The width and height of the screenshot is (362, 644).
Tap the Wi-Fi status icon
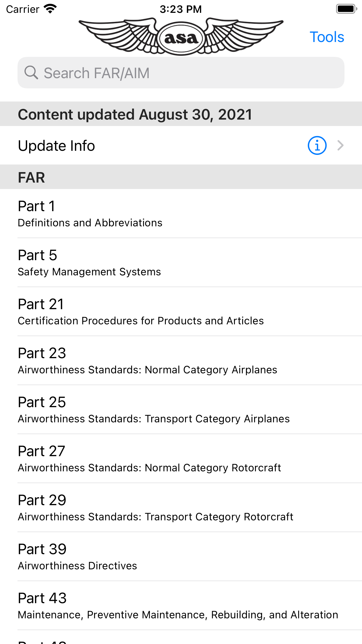point(50,9)
